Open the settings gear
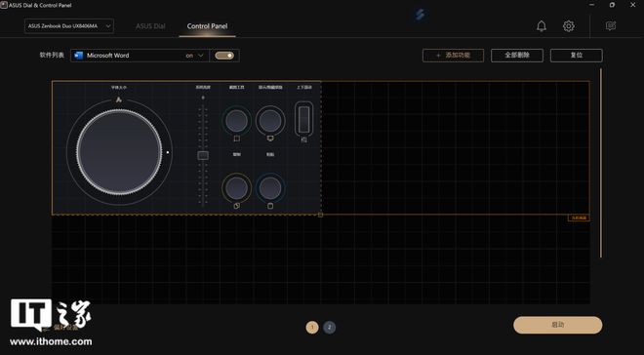The height and width of the screenshot is (355, 644). [x=569, y=26]
